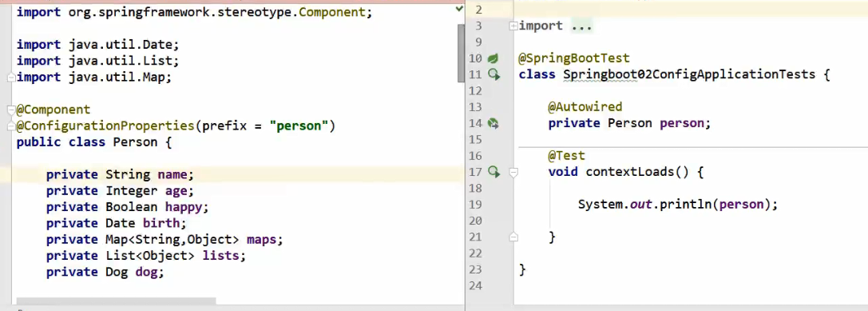The width and height of the screenshot is (868, 311).
Task: Click the fold end marker on line 21
Action: pos(513,237)
